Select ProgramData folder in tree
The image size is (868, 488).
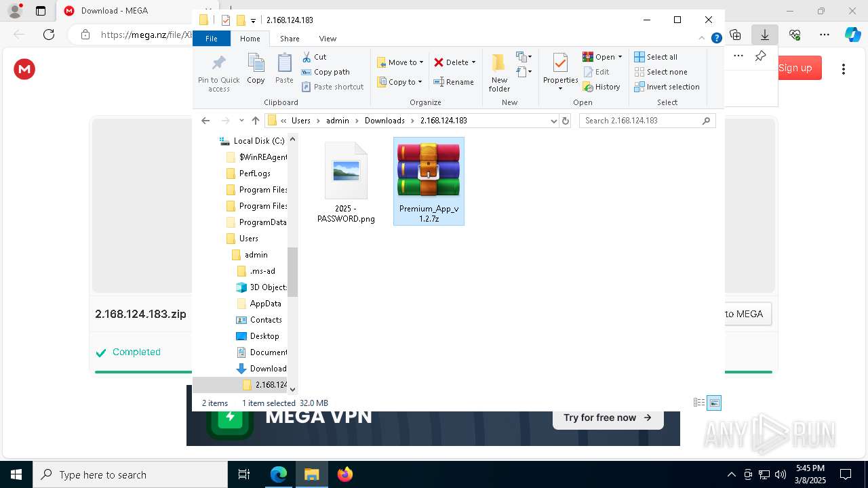[255, 222]
